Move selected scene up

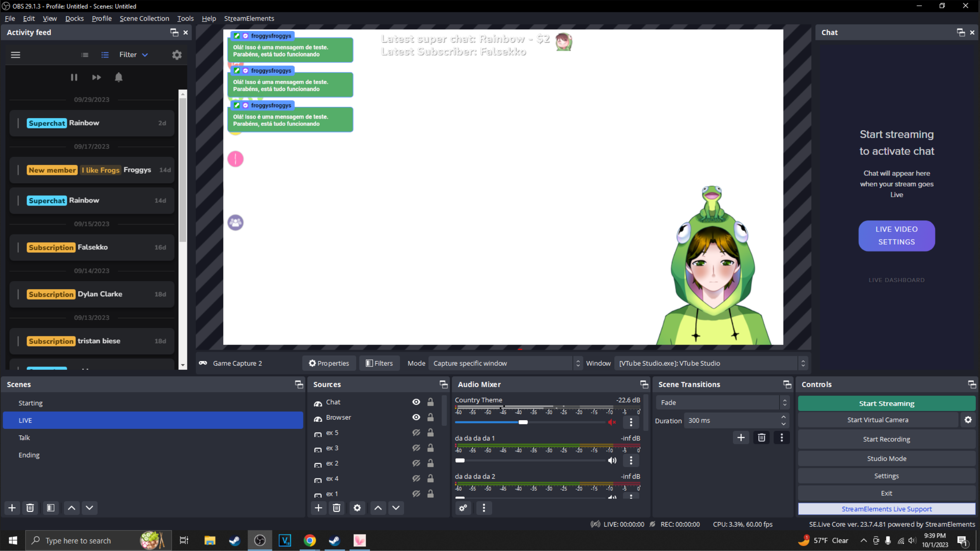point(71,508)
